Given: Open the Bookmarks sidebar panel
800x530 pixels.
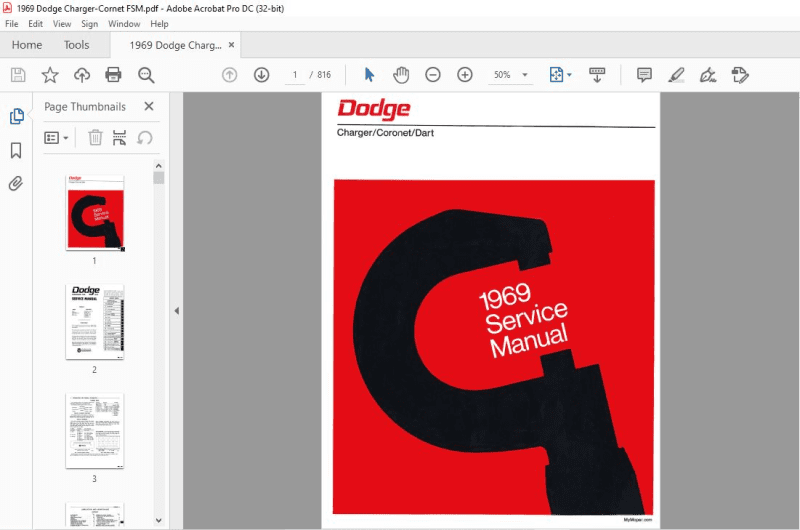Looking at the screenshot, I should tap(16, 150).
